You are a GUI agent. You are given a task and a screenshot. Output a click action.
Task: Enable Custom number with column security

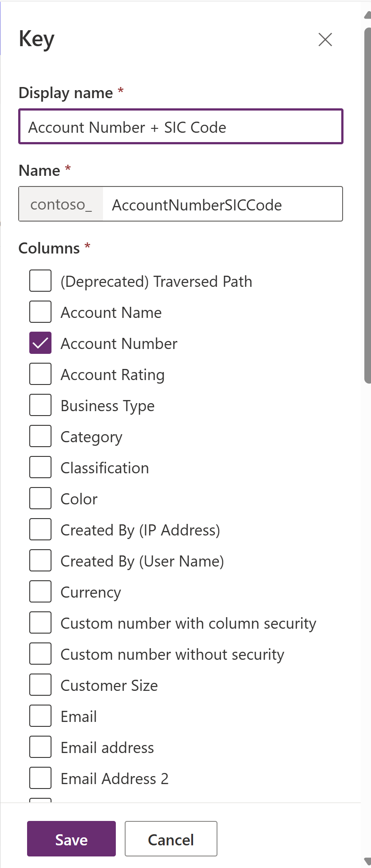tap(40, 622)
